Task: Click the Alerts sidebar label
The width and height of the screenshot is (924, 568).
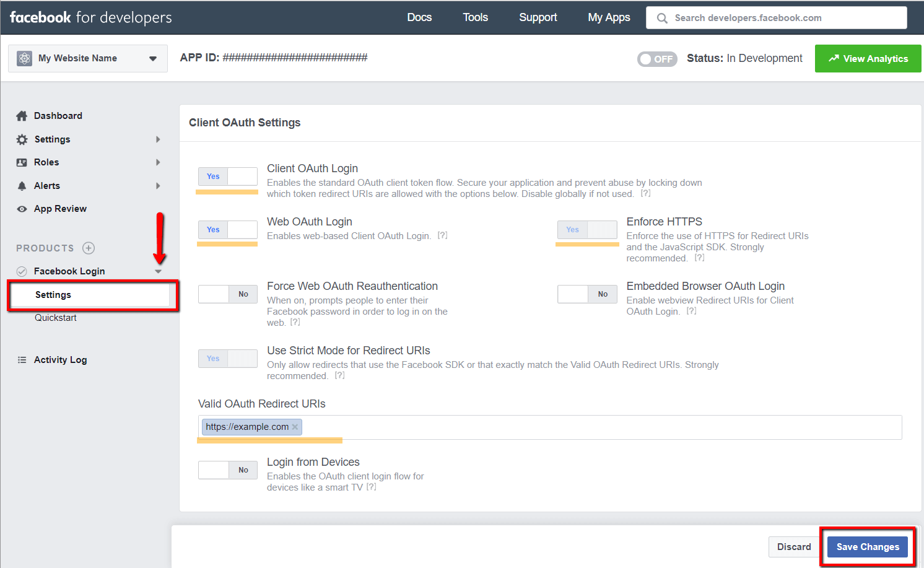Action: (x=47, y=186)
